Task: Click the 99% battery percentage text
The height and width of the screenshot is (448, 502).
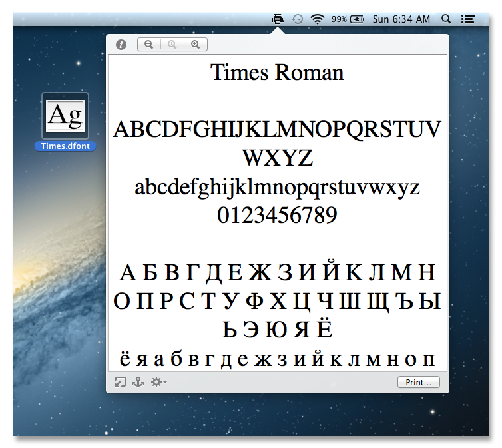Action: 339,19
